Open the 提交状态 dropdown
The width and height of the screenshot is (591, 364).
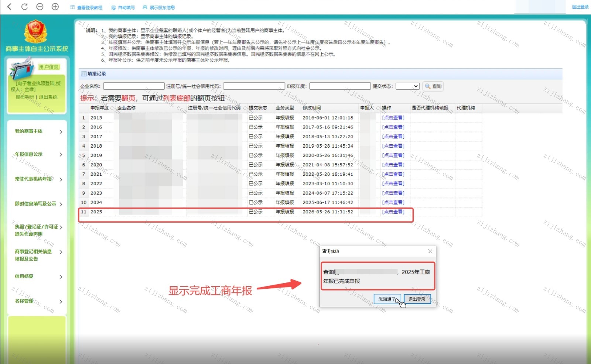[407, 86]
